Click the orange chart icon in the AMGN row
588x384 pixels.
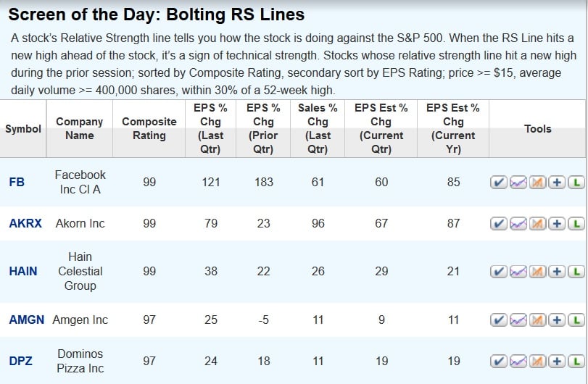537,320
